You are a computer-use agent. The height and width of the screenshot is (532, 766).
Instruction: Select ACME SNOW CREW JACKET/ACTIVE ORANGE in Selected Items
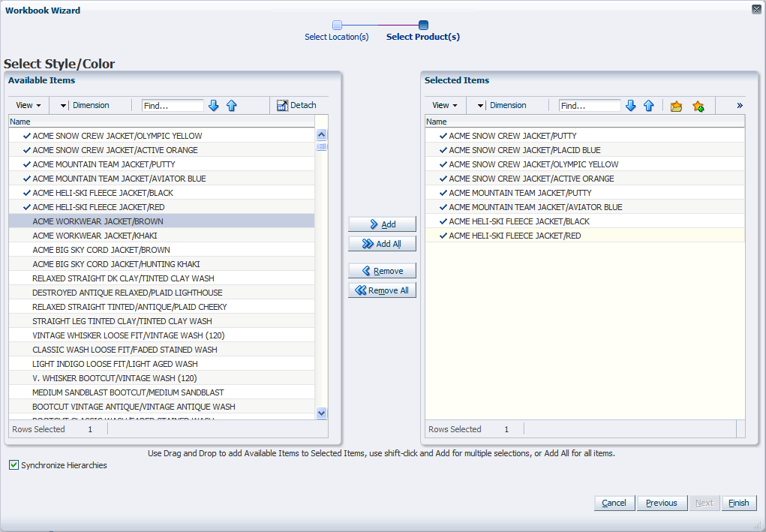pyautogui.click(x=584, y=179)
